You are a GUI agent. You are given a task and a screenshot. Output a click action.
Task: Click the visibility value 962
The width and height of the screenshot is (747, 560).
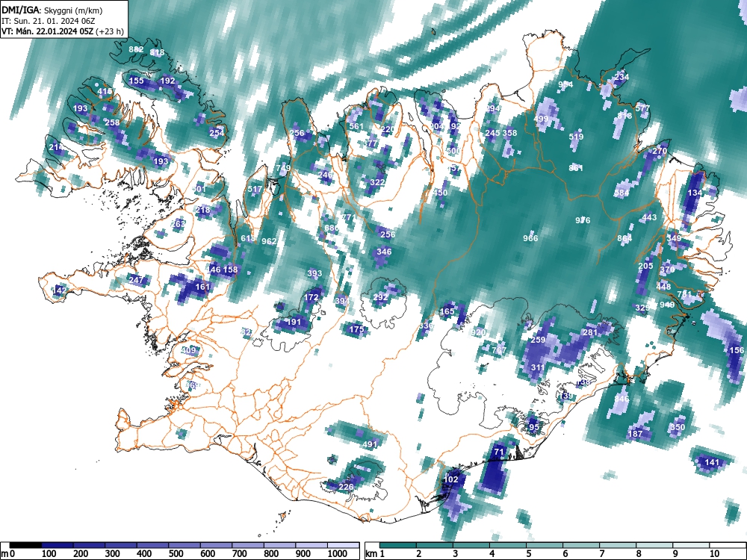tap(269, 241)
